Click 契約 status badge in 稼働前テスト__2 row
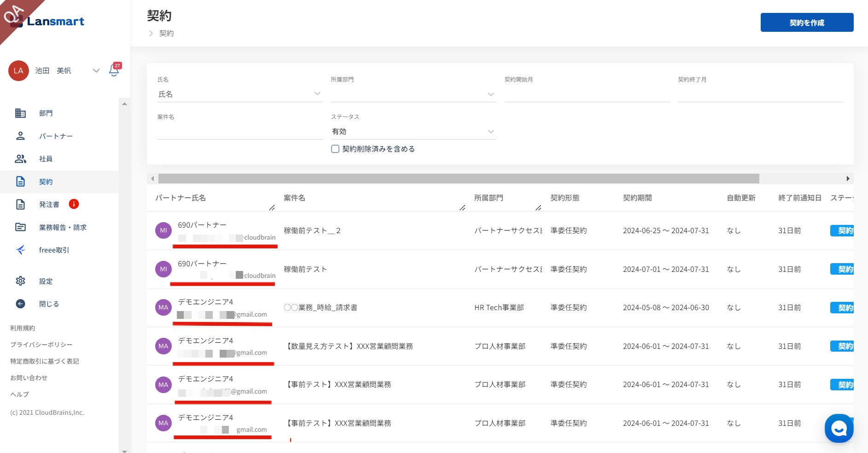The width and height of the screenshot is (868, 453). tap(842, 230)
